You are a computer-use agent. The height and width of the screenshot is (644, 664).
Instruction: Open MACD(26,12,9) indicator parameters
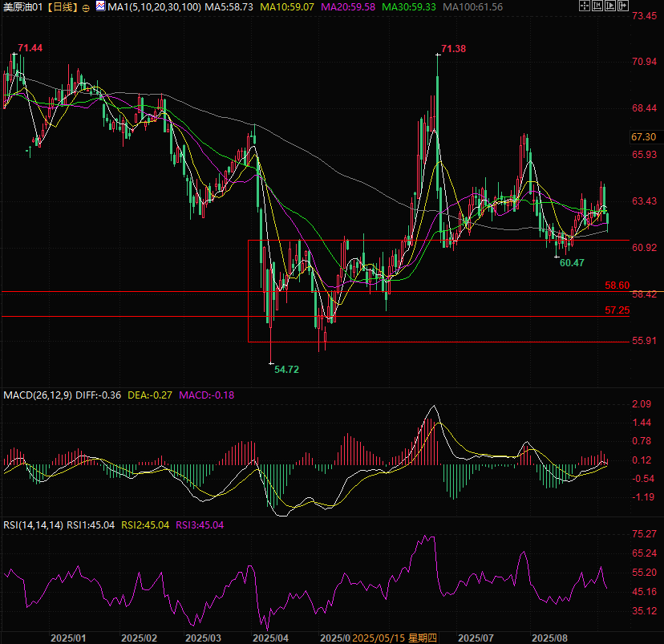(x=38, y=395)
